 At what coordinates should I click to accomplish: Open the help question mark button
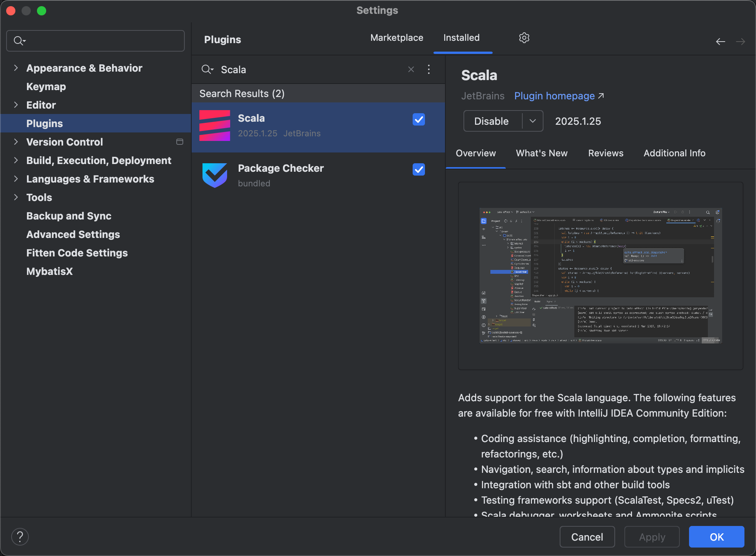[20, 537]
